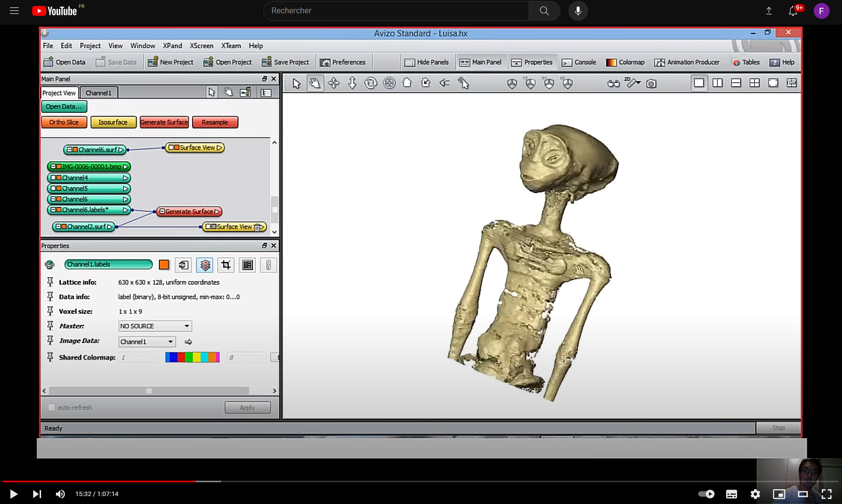Toggle YouTube autoplay switch

706,494
